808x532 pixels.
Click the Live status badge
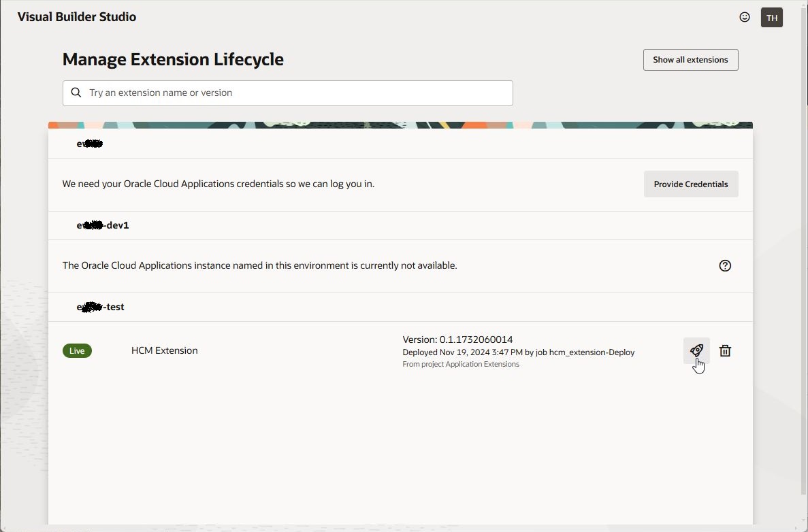pos(78,351)
